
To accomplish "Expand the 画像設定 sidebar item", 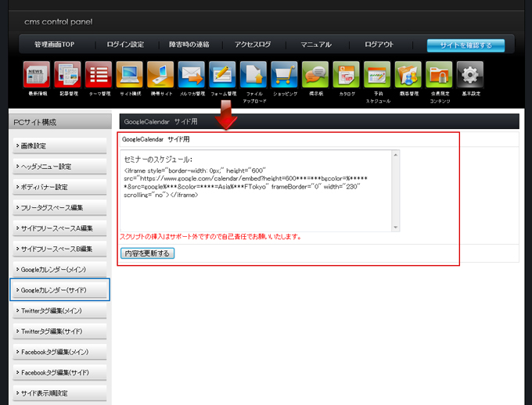I will (59, 146).
